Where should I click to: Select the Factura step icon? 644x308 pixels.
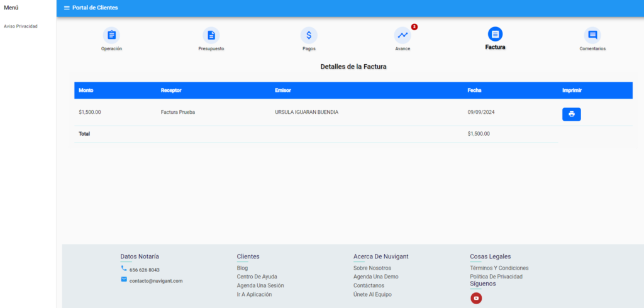coord(496,34)
